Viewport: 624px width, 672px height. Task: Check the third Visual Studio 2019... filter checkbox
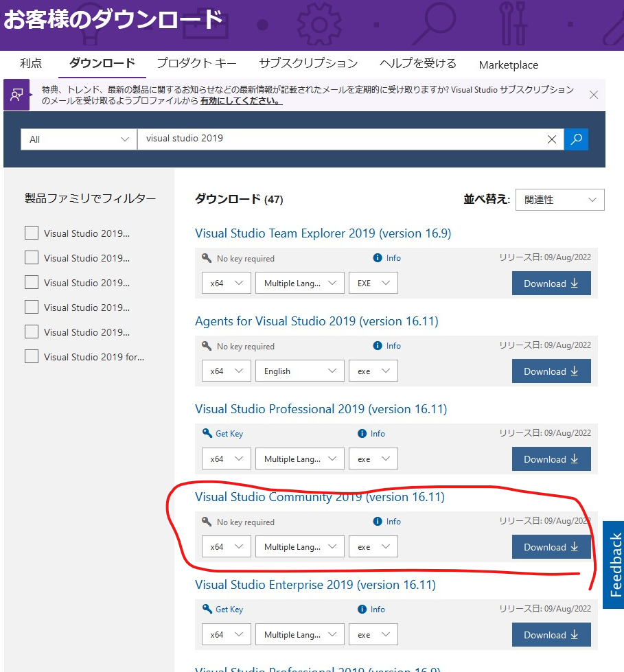pyautogui.click(x=32, y=282)
